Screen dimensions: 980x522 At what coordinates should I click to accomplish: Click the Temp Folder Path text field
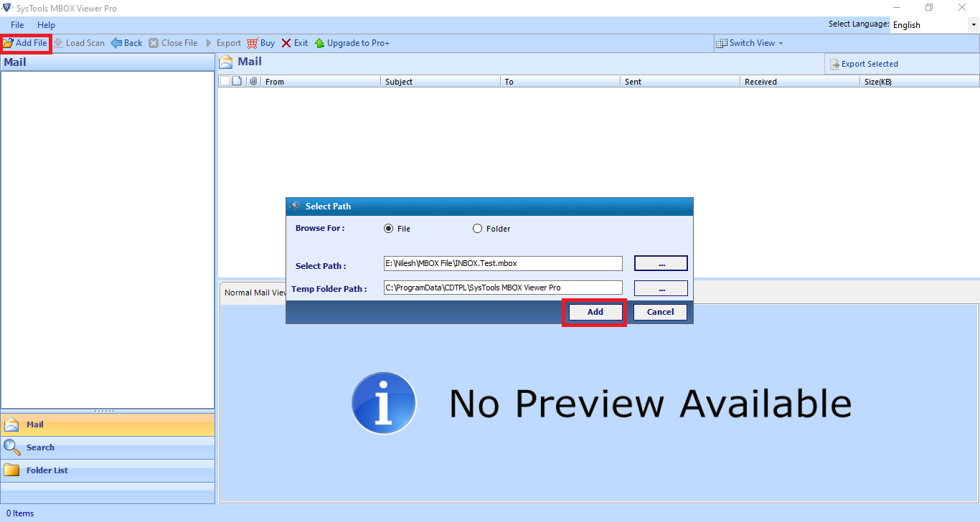tap(503, 288)
